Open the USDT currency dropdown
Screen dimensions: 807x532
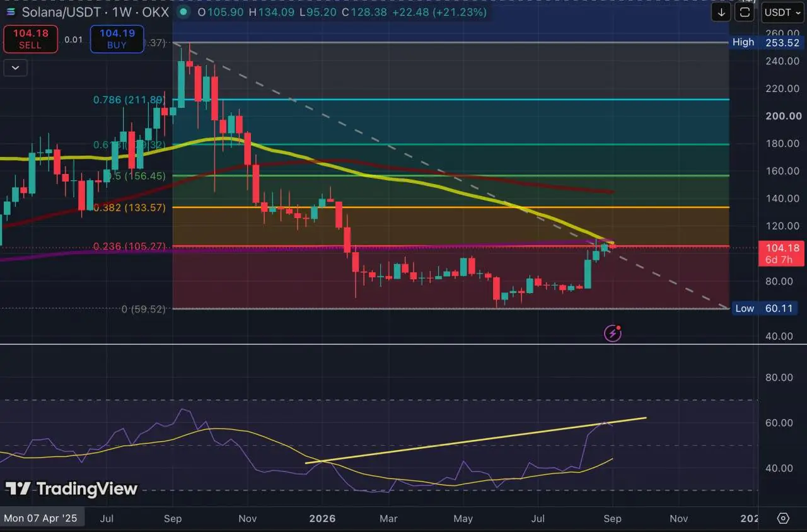click(x=782, y=12)
